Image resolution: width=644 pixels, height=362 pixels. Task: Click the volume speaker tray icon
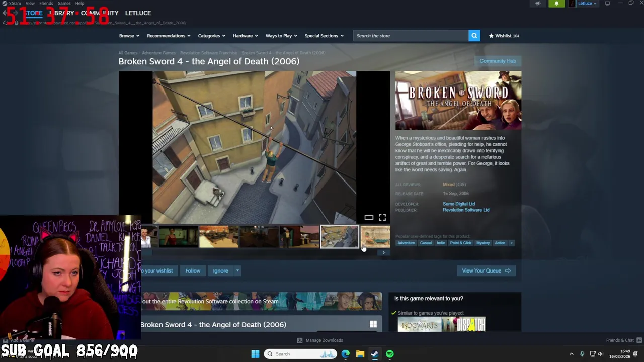(600, 354)
